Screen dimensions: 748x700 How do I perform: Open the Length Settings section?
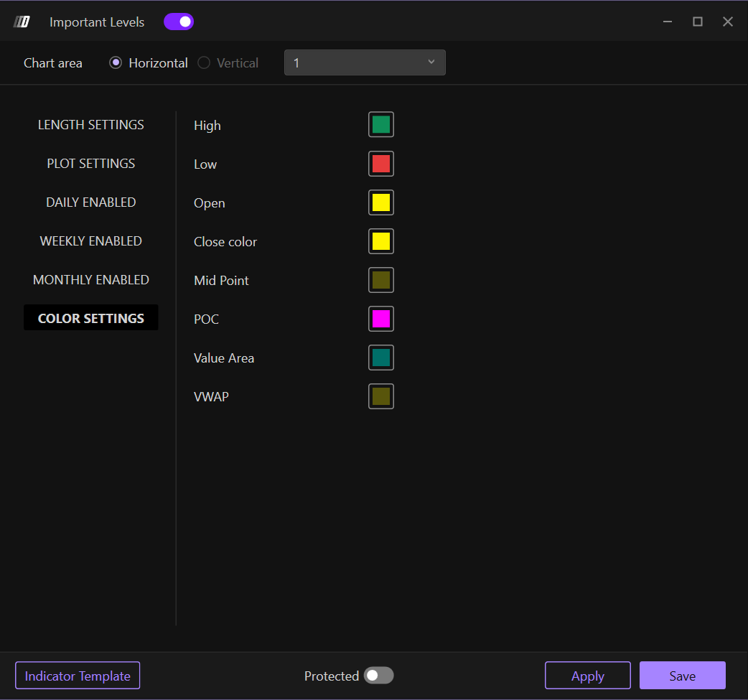coord(91,125)
